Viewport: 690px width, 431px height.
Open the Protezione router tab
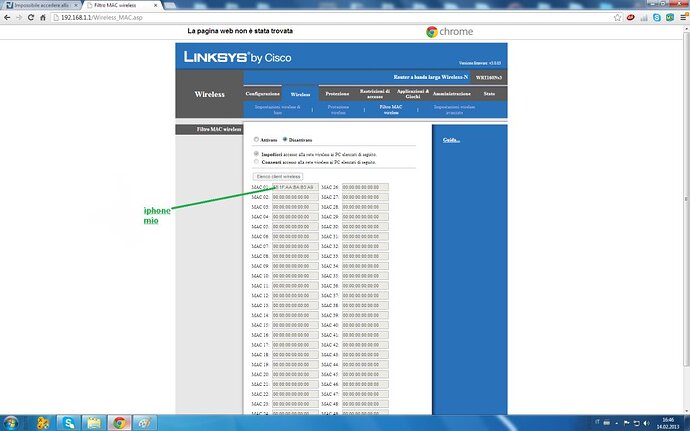pos(337,93)
